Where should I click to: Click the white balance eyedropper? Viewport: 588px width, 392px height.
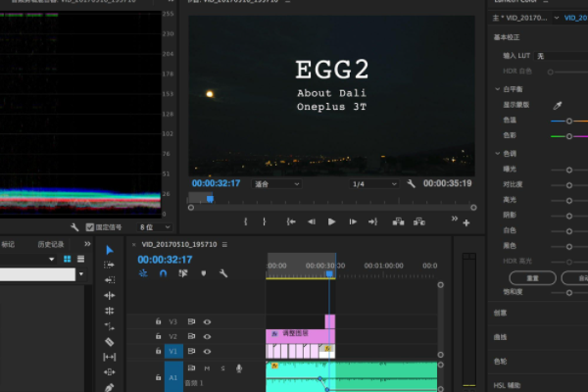pos(558,105)
